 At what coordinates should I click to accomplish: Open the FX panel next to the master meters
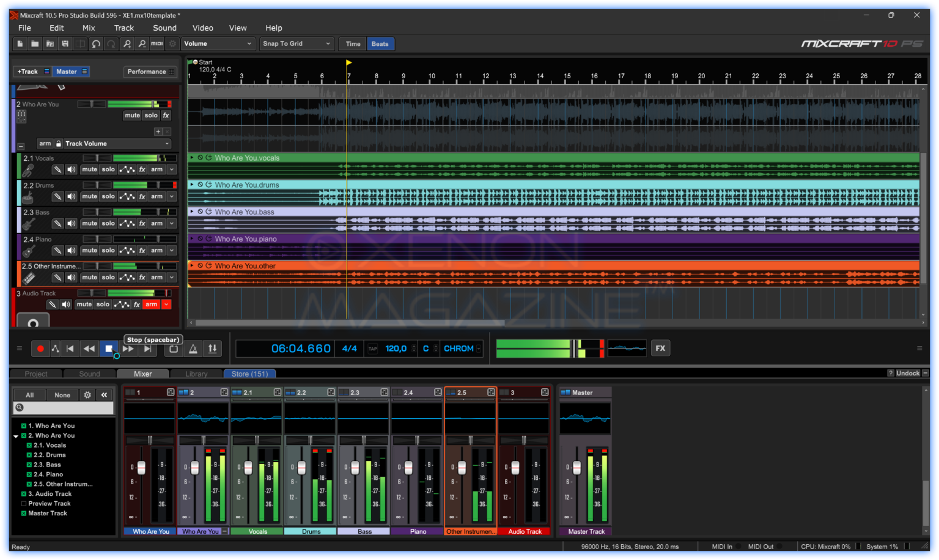[660, 348]
